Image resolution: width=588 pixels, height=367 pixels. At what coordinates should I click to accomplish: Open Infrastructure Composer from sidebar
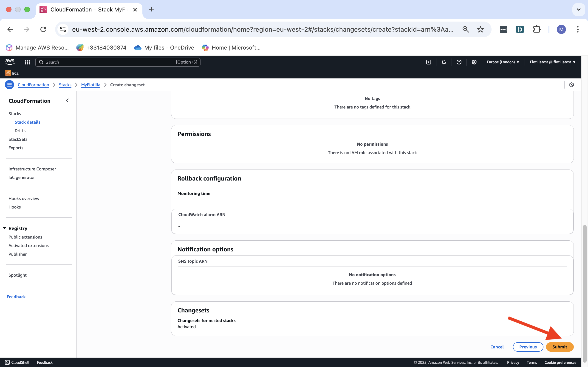[x=32, y=169]
